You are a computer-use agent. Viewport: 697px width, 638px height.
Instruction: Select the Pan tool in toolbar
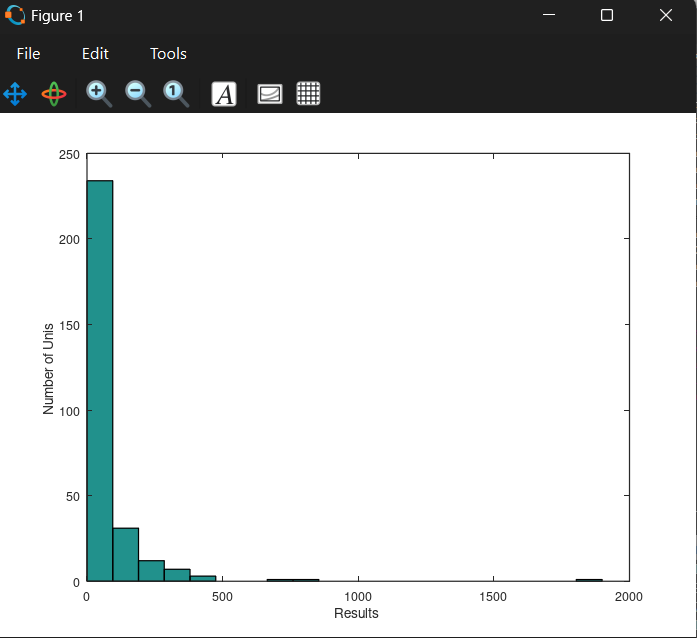[15, 94]
